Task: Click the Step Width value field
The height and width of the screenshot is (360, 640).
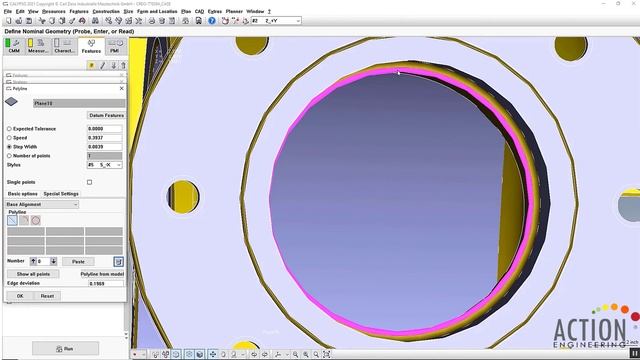Action: pos(104,147)
